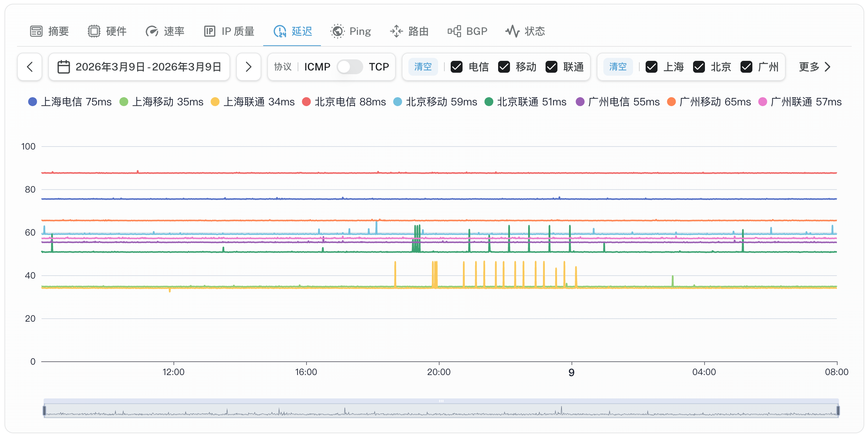Clear carrier filters with first 清空 button
This screenshot has height=437, width=868.
423,67
